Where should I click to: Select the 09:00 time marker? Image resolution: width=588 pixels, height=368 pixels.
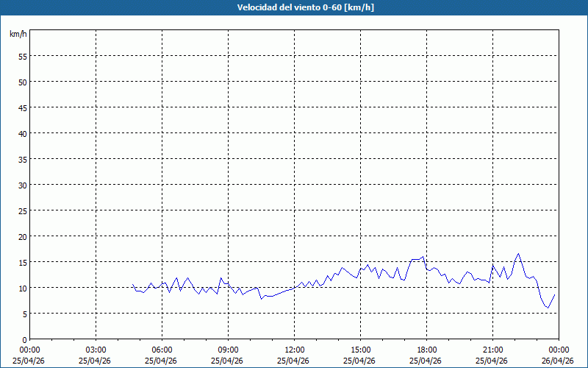point(228,350)
